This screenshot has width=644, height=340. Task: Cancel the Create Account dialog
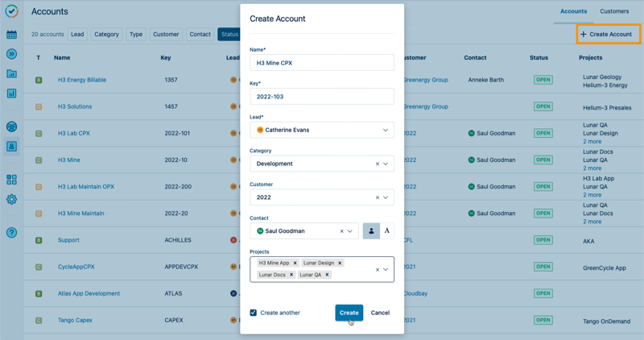380,313
